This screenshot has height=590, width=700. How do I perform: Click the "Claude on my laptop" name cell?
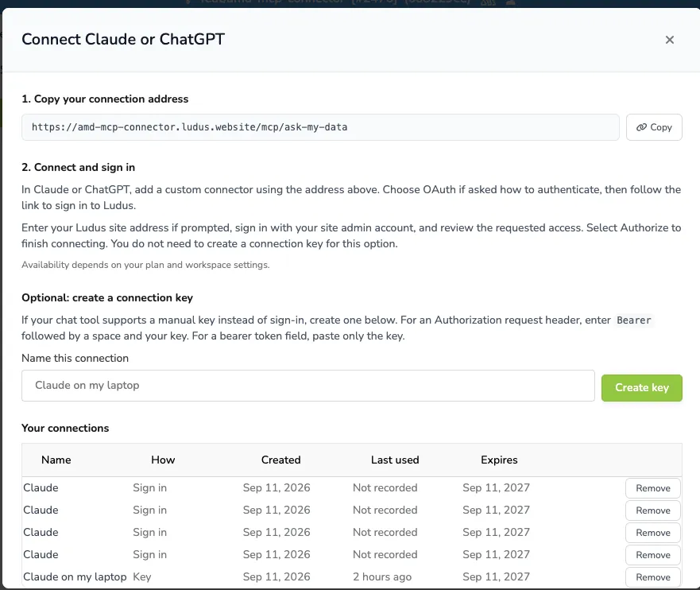click(75, 577)
